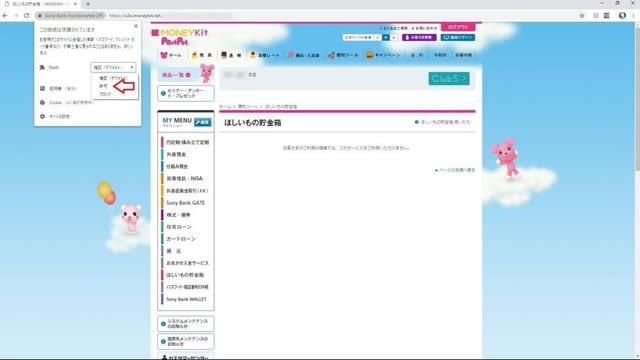640x360 pixels.
Task: Click the site settings gear icon
Action: coord(42,116)
